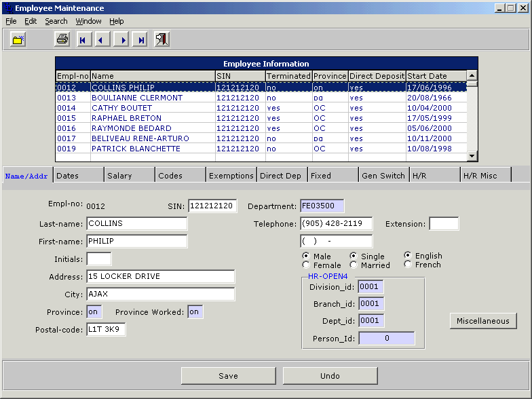Go to first record using toolbar arrow
Viewport: 532px width, 399px height.
coord(83,40)
